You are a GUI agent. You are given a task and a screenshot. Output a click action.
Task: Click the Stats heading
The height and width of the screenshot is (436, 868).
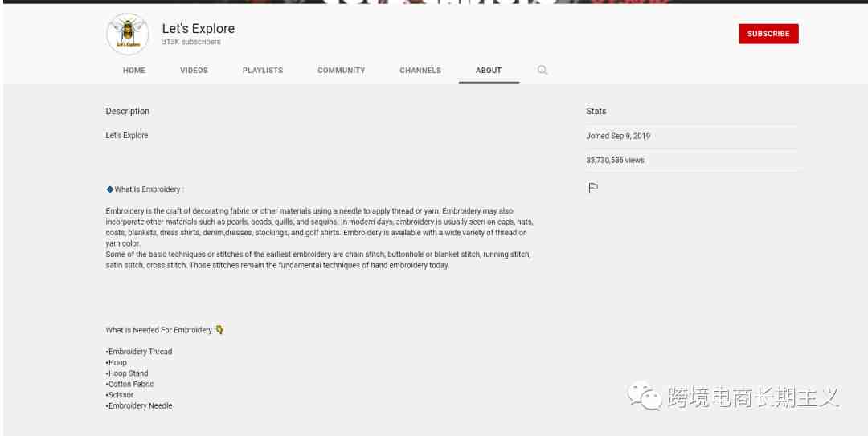(x=596, y=112)
